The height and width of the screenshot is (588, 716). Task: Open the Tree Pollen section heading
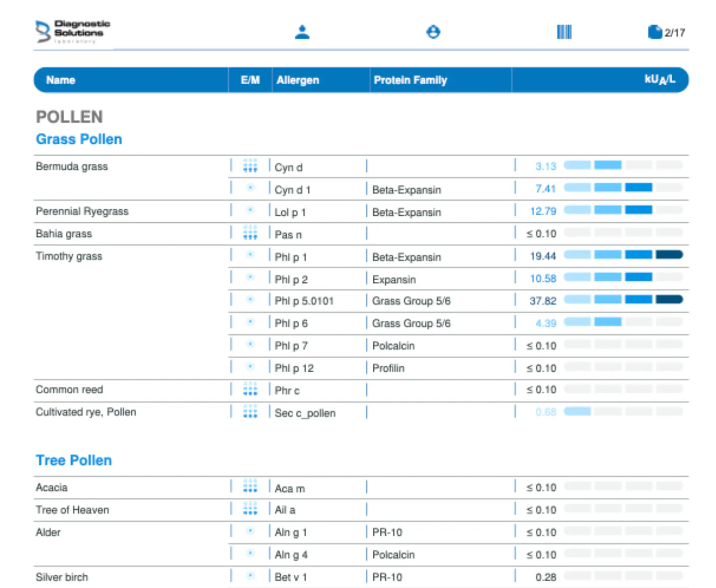74,460
